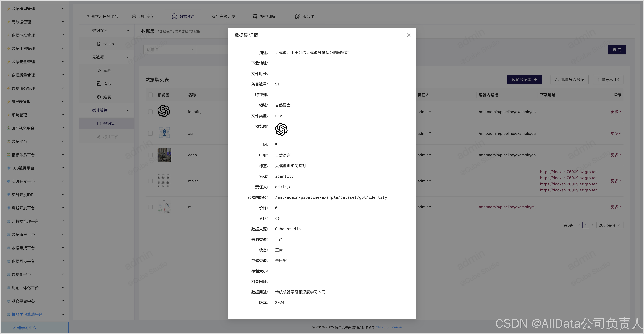Collapse the 机器学习算法平台 menu

point(63,314)
